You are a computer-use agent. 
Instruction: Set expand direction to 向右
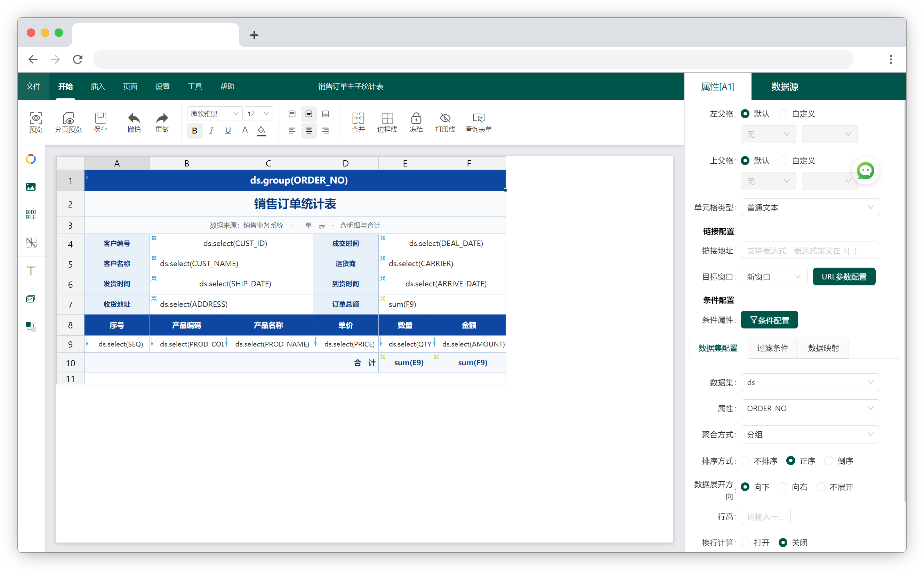pos(783,487)
